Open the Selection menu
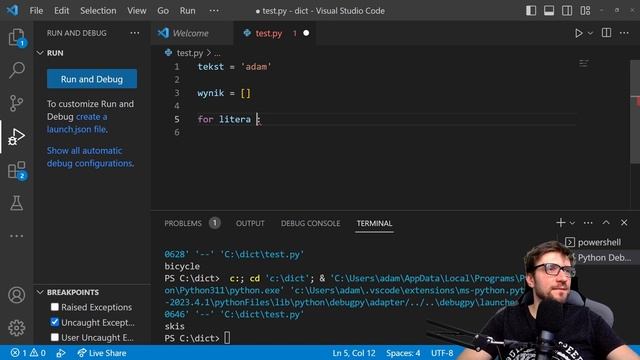The height and width of the screenshot is (360, 640). pos(98,11)
